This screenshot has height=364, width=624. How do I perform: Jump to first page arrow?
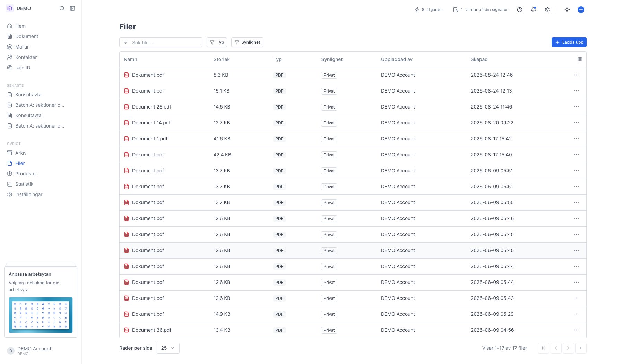(x=544, y=348)
